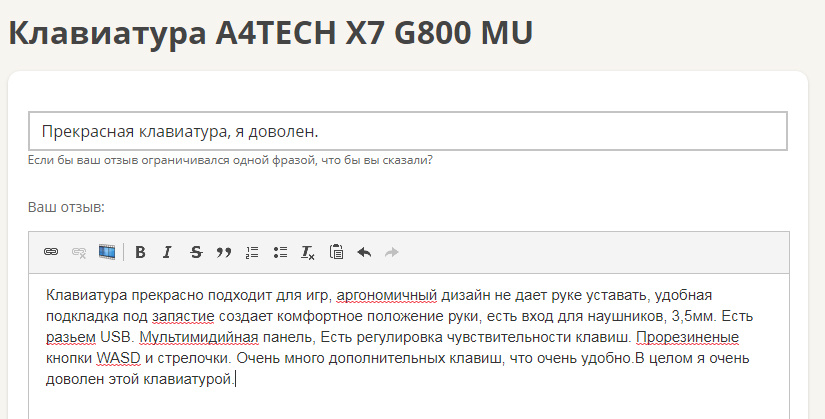Viewport: 825px width, 419px height.
Task: Insert a bulleted list
Action: click(280, 252)
